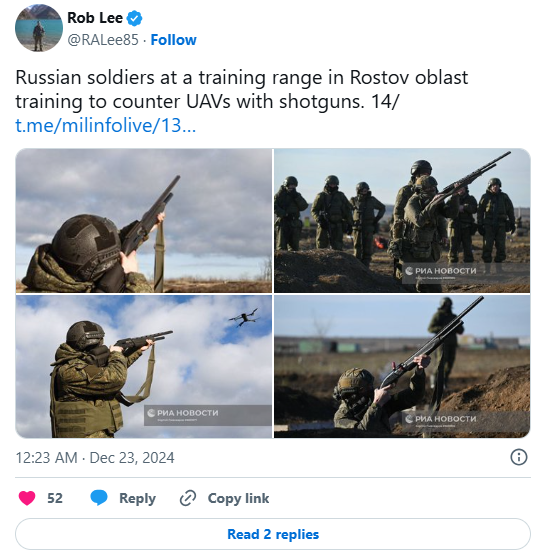Screen dimensions: 547x550
Task: Click the blue reply speech bubble icon
Action: (x=99, y=498)
